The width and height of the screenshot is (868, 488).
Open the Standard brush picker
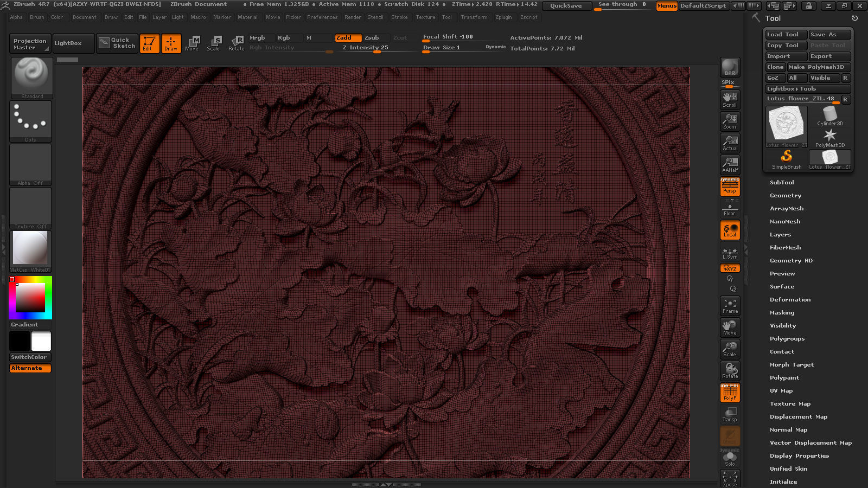(x=31, y=78)
